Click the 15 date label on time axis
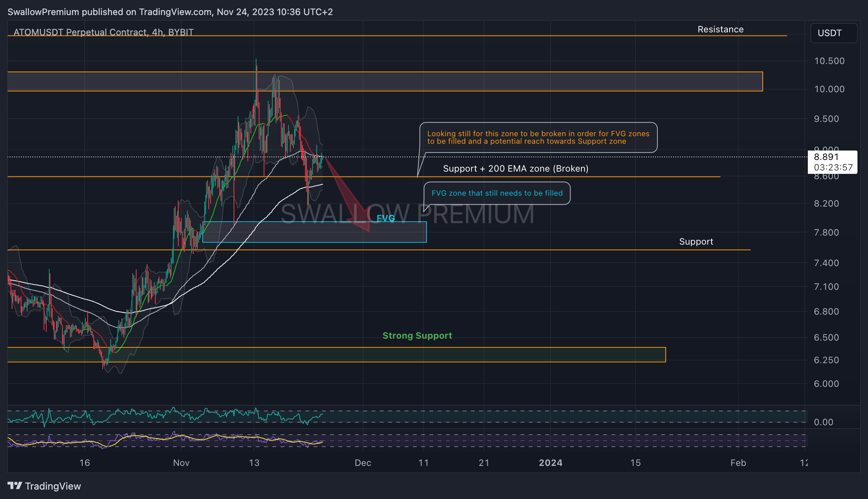 point(636,463)
